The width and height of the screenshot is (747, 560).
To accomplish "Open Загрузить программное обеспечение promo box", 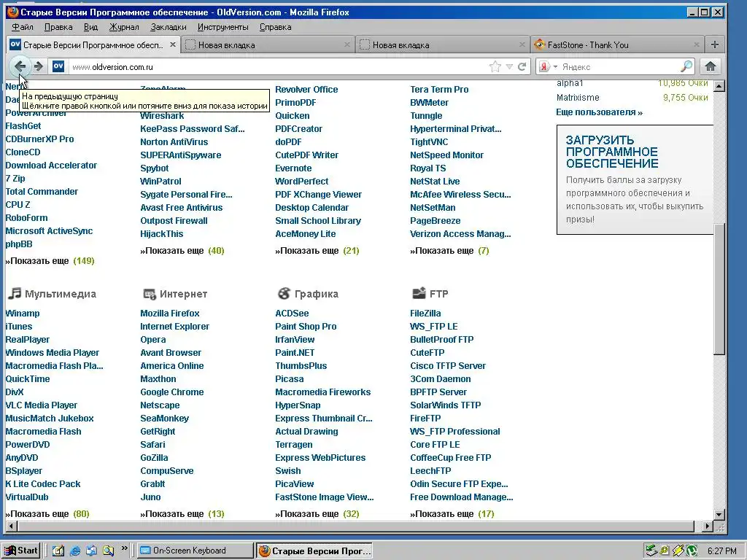I will 635,179.
